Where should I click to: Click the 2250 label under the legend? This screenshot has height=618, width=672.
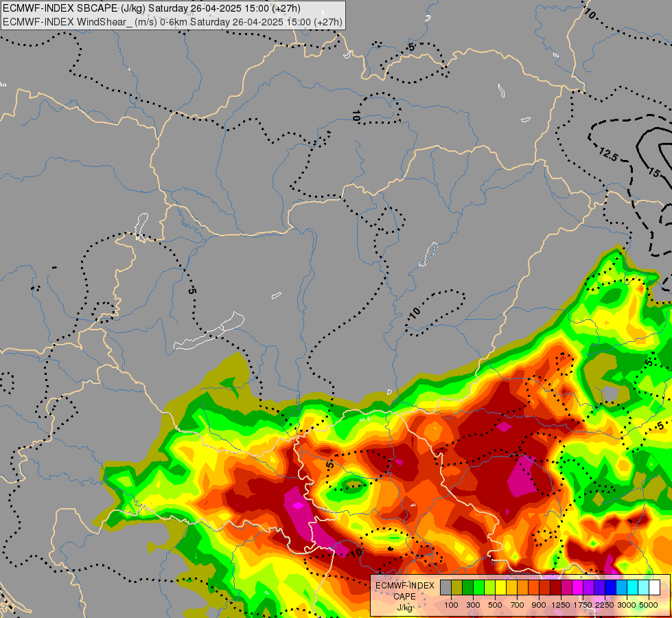coord(604,605)
